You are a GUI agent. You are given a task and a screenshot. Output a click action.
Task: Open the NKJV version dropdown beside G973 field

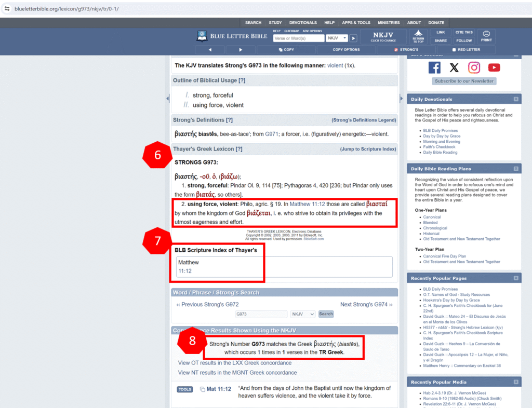click(303, 314)
